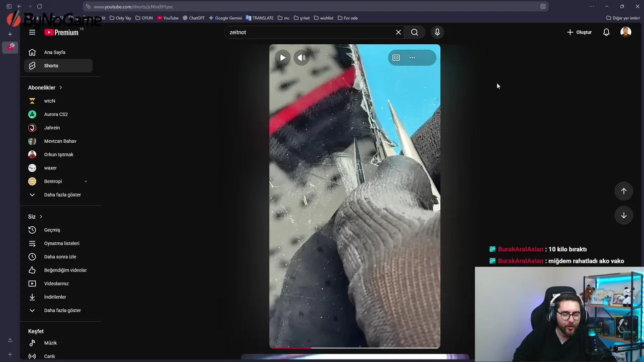This screenshot has height=362, width=644.
Task: Toggle the browser sidebar panel icon
Action: pyautogui.click(x=9, y=7)
